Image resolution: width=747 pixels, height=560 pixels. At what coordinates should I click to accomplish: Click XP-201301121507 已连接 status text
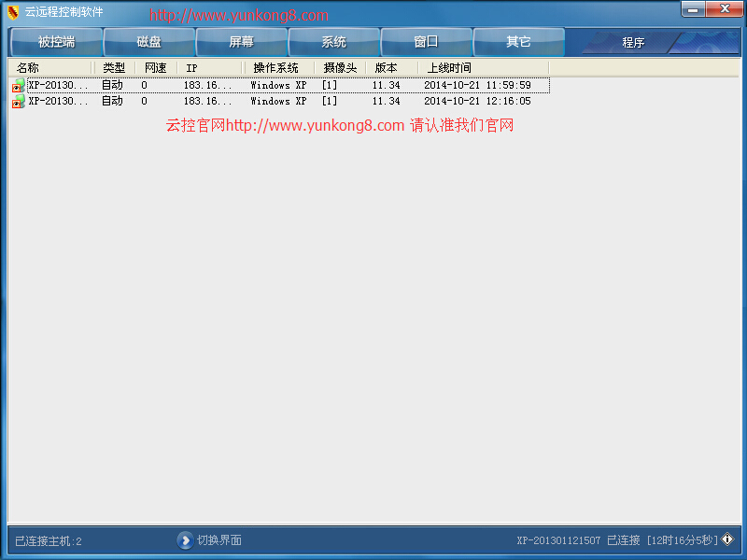point(578,540)
